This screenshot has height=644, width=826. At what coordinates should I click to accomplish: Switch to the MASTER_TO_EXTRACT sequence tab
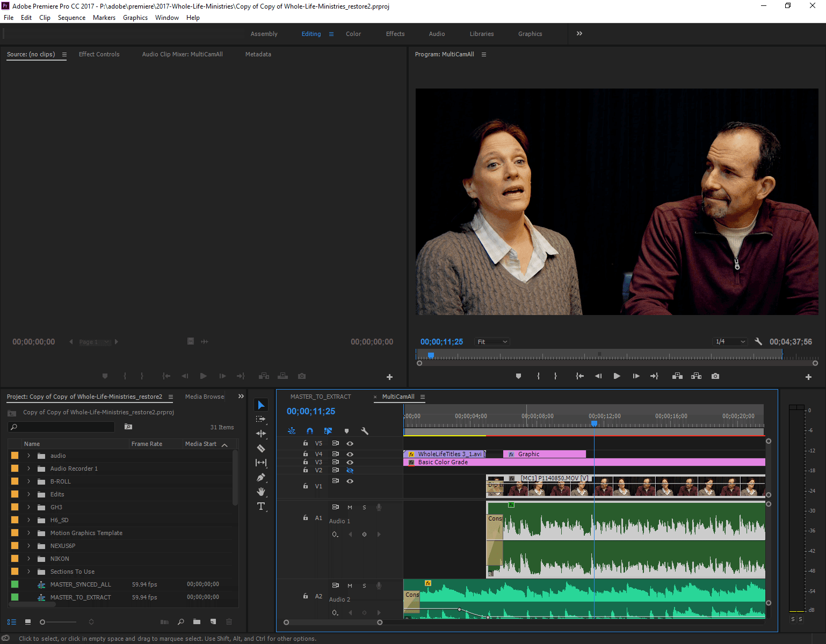click(x=321, y=397)
